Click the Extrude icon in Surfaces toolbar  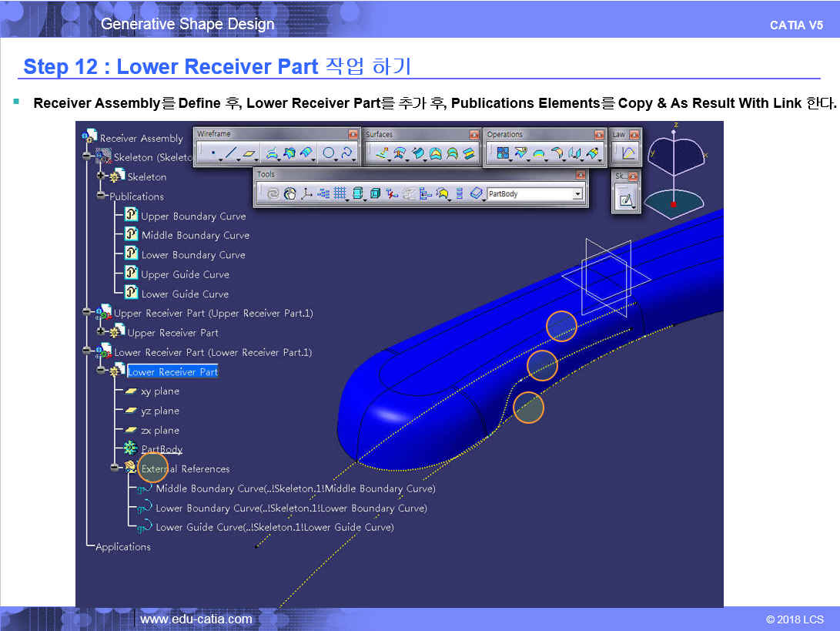tap(380, 153)
